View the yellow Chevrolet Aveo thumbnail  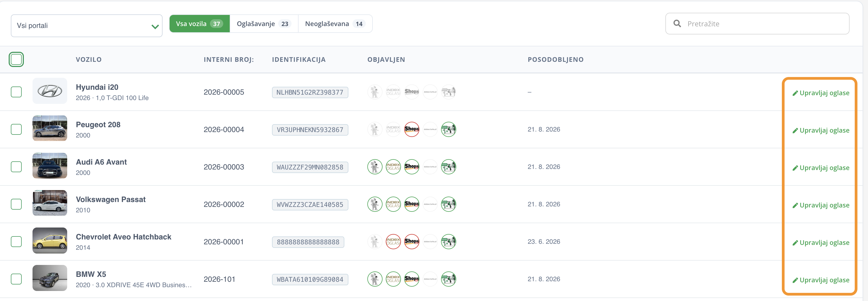tap(50, 241)
